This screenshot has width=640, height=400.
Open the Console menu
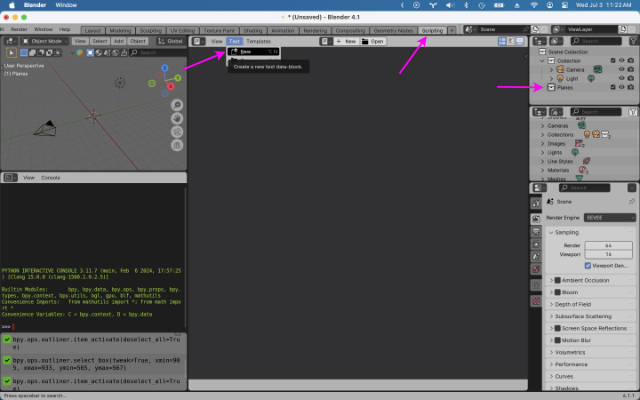click(x=51, y=178)
